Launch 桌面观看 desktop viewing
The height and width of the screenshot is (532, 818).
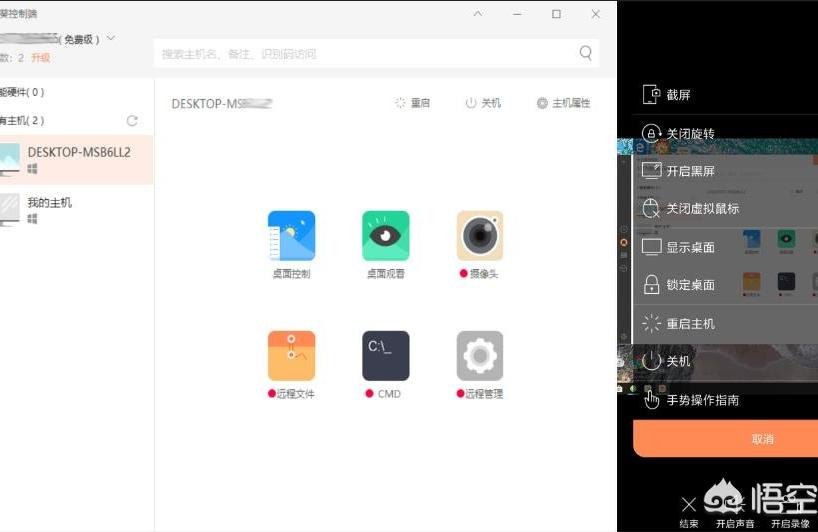[385, 236]
